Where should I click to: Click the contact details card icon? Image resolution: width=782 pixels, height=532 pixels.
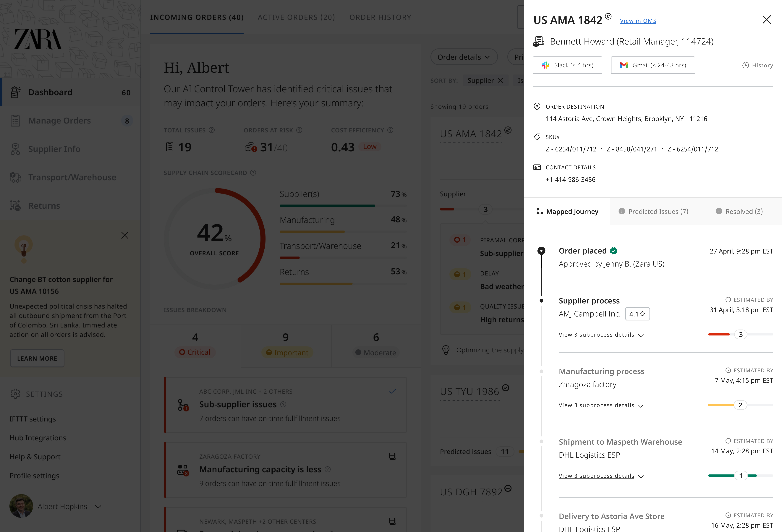[537, 167]
